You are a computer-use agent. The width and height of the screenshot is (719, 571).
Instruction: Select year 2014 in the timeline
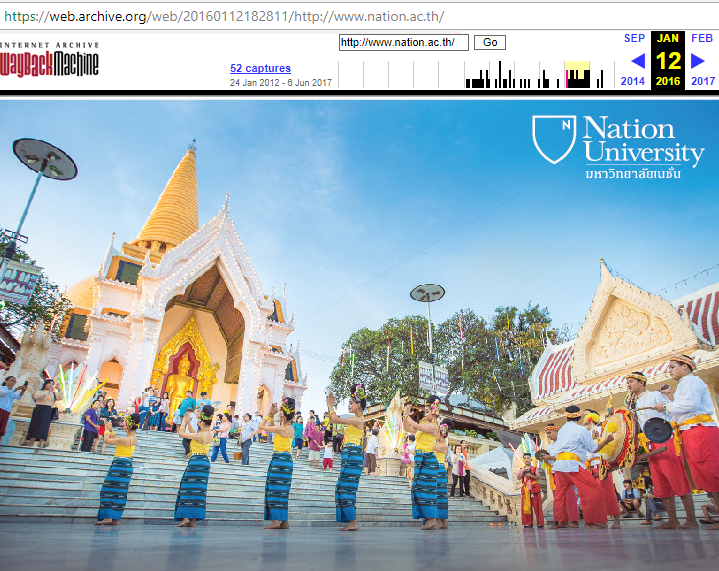click(633, 82)
